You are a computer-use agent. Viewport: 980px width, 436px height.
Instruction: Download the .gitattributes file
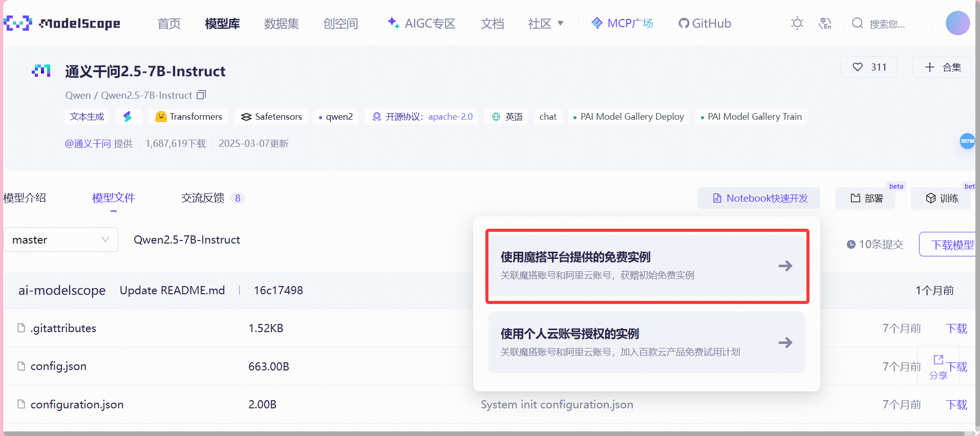(x=956, y=328)
